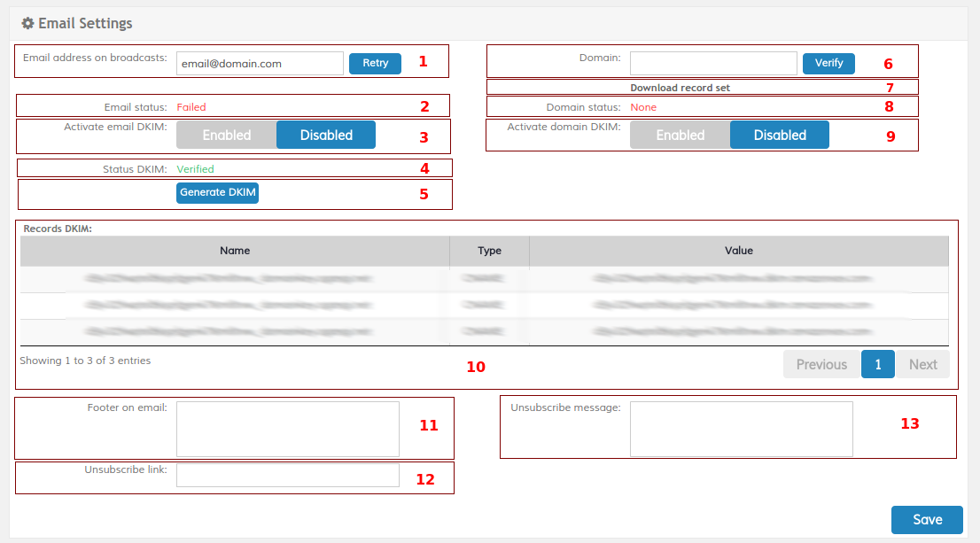Viewport: 980px width, 543px height.
Task: Set domain DKIM toggle to Enabled
Action: point(681,135)
